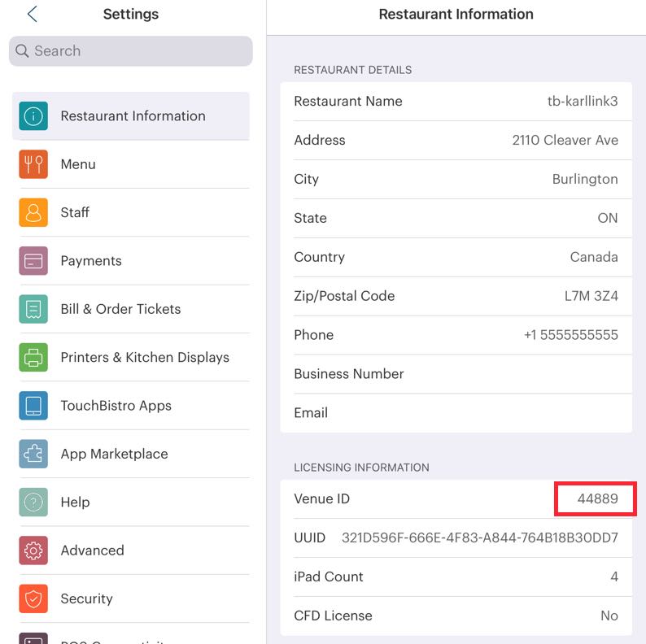Tap the CFD License label

click(333, 616)
